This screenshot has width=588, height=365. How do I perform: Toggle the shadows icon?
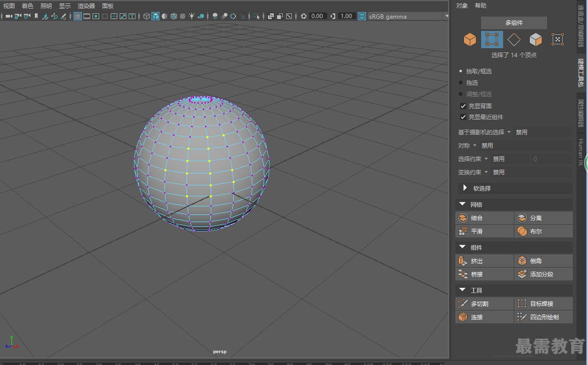tap(201, 16)
